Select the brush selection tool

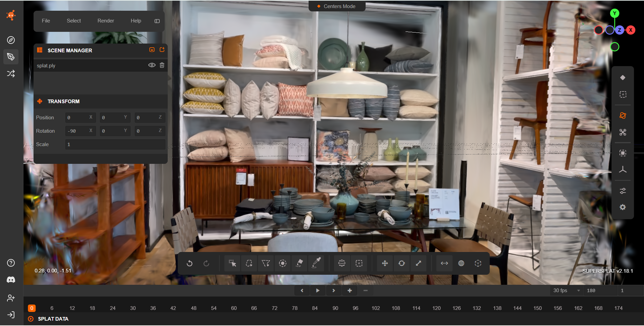[x=282, y=264]
